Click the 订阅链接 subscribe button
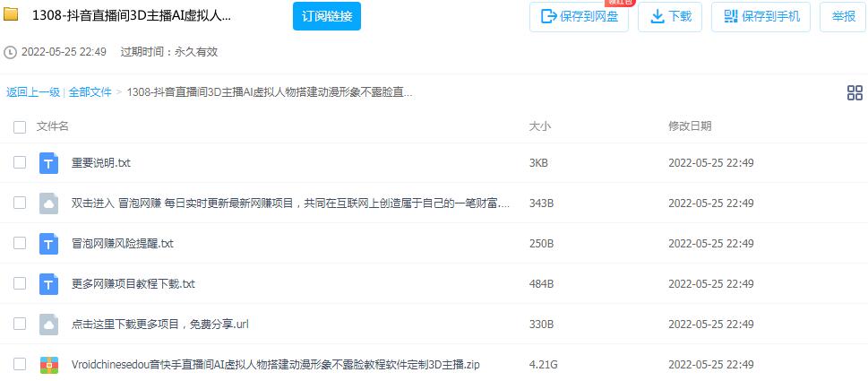Screen dimensions: 868x381 (327, 17)
